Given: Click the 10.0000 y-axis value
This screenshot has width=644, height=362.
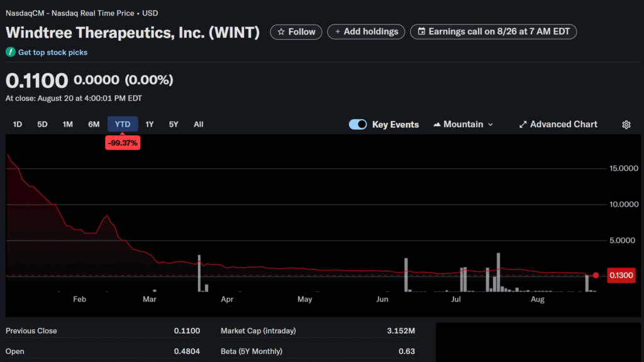Looking at the screenshot, I should 623,204.
